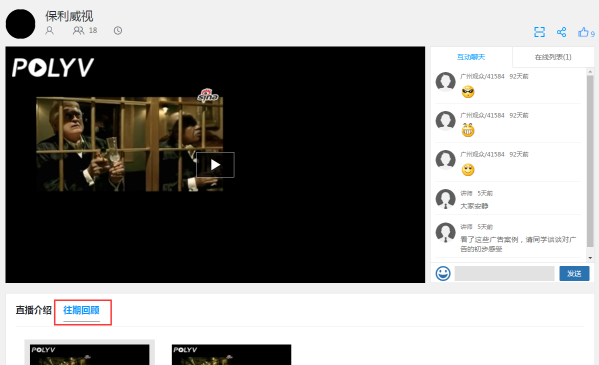Viewport: 599px width, 365px height.
Task: Click the share icon
Action: pos(561,32)
